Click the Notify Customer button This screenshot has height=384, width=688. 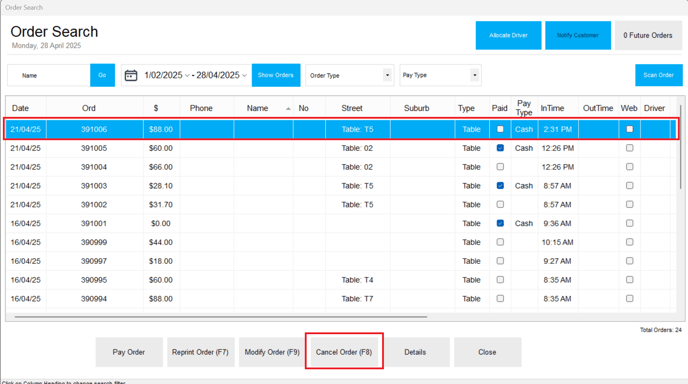click(x=577, y=35)
